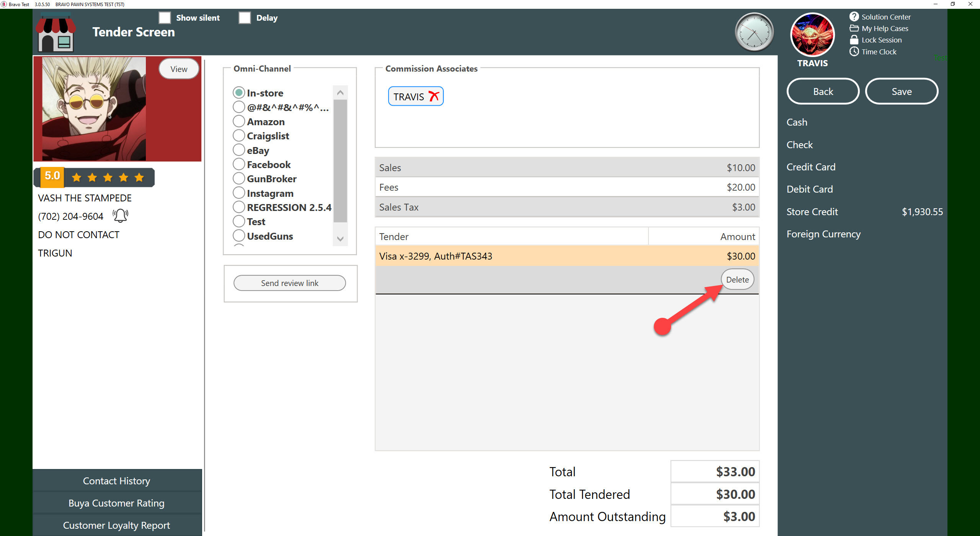This screenshot has width=980, height=536.
Task: Enable the Show silent checkbox
Action: 165,18
